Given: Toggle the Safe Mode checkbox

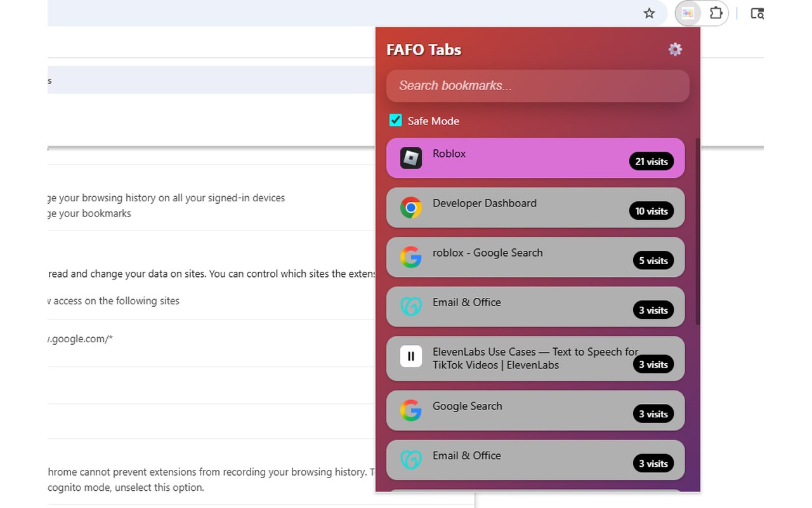Looking at the screenshot, I should point(395,120).
